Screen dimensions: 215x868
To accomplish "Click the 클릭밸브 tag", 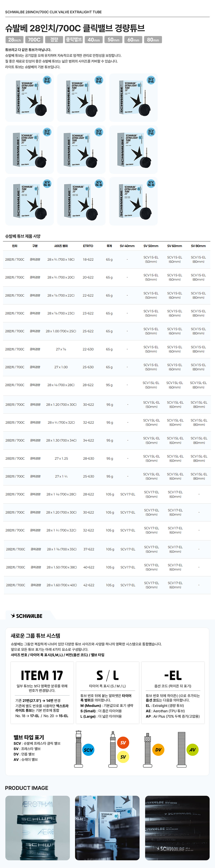I will tap(74, 40).
